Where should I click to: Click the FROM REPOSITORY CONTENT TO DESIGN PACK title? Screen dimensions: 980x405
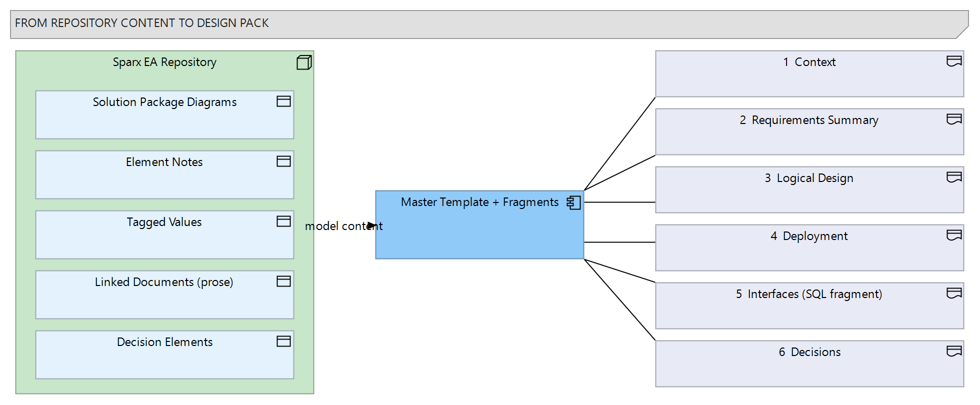tap(142, 23)
